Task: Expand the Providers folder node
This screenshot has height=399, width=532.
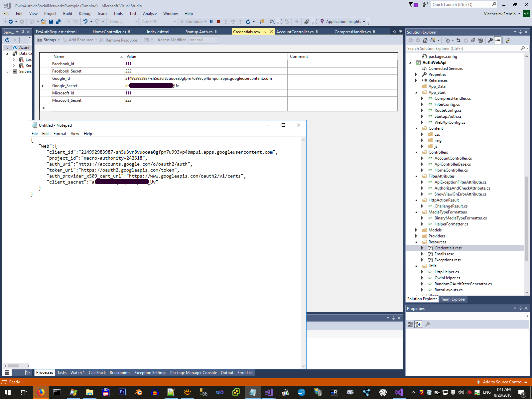Action: click(x=416, y=236)
